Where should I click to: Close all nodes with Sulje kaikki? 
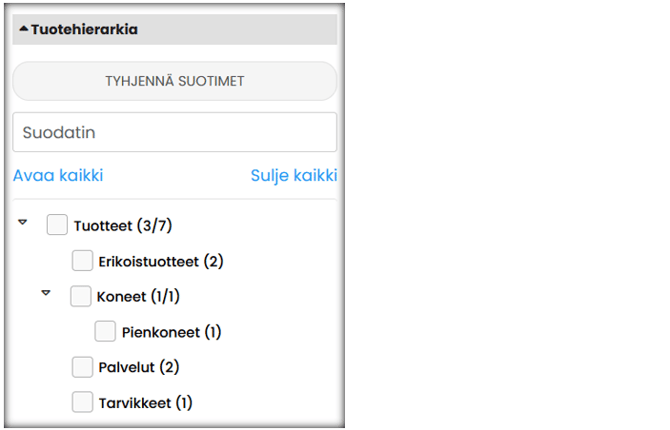point(293,176)
